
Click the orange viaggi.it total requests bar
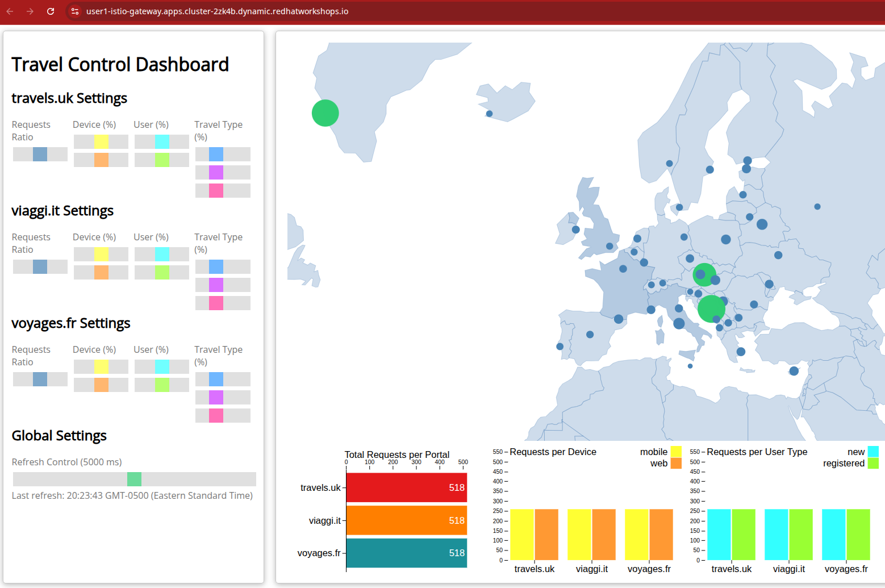pos(406,520)
